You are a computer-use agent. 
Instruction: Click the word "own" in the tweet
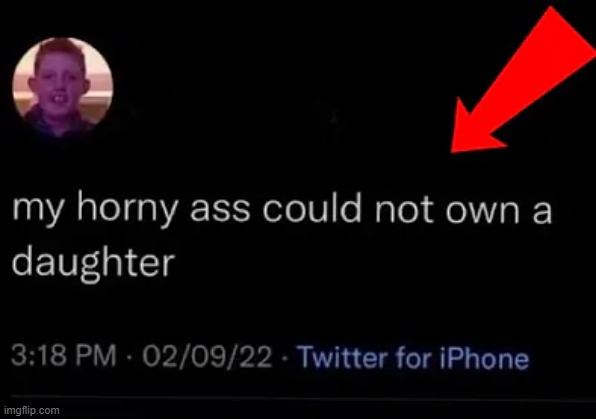(482, 214)
